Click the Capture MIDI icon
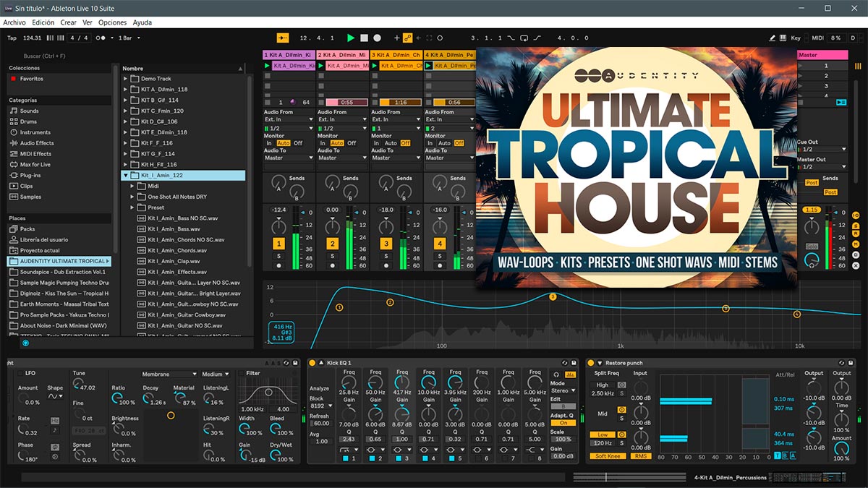Viewport: 868px width, 488px height. tap(429, 38)
